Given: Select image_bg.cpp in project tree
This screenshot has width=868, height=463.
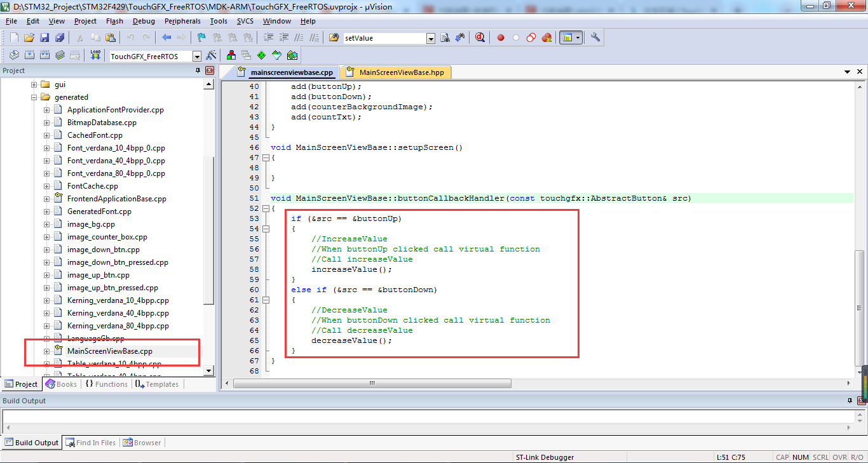Looking at the screenshot, I should (x=91, y=224).
